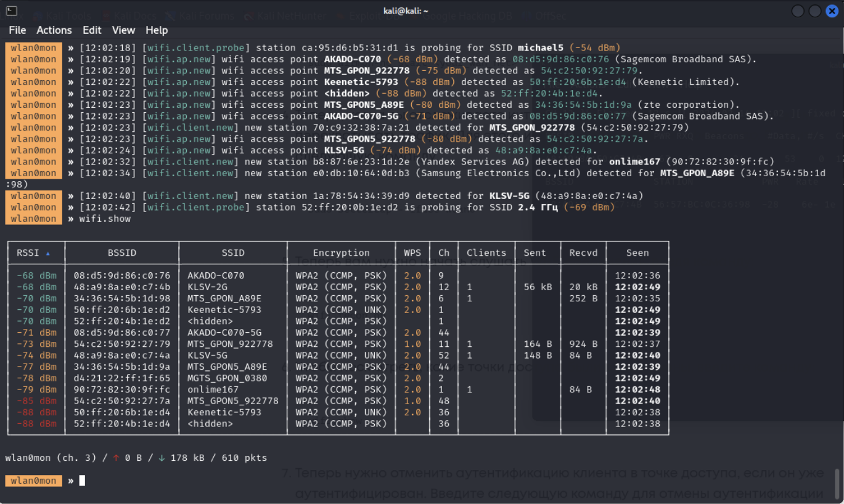The width and height of the screenshot is (844, 504).
Task: Click the MGTS_GPON_0380 table entry
Action: click(x=227, y=378)
